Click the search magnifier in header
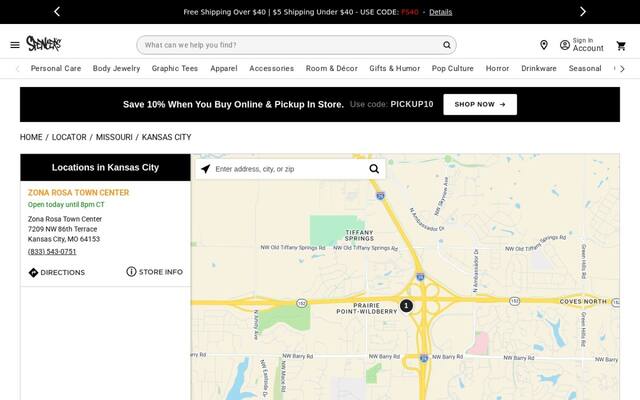640x400 pixels. (447, 45)
